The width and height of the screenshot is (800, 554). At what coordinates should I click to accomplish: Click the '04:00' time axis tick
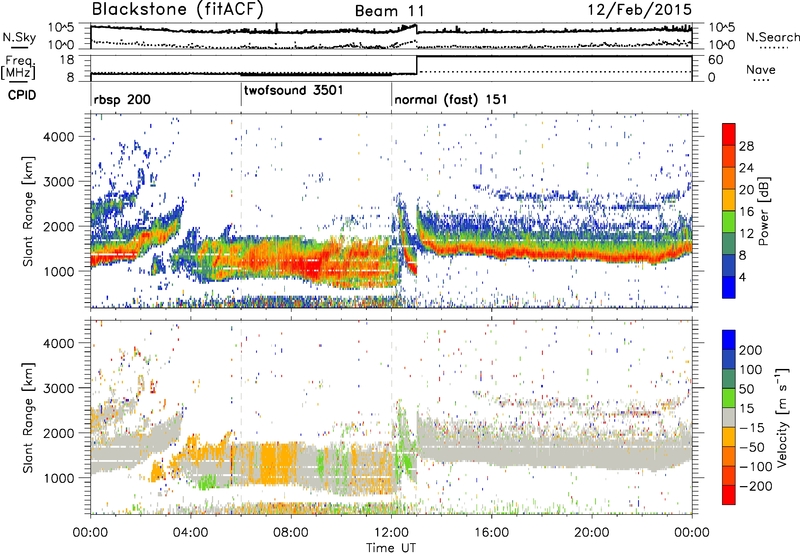point(190,533)
